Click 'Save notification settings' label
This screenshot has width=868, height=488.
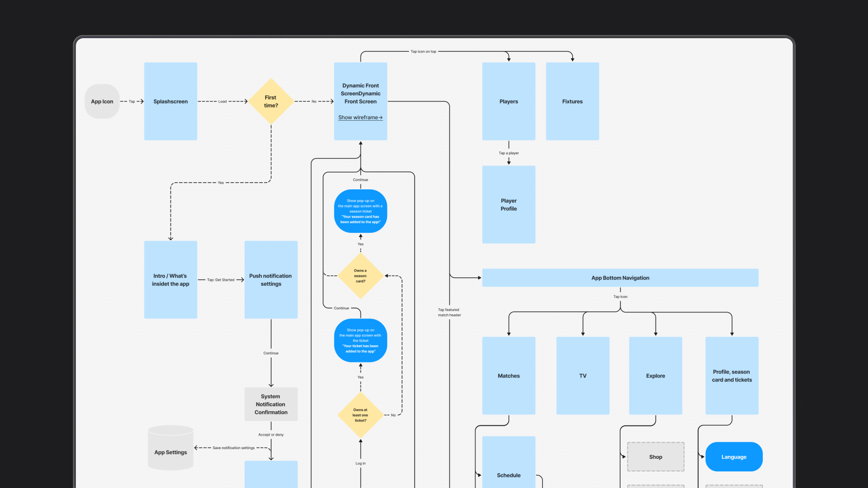click(234, 448)
